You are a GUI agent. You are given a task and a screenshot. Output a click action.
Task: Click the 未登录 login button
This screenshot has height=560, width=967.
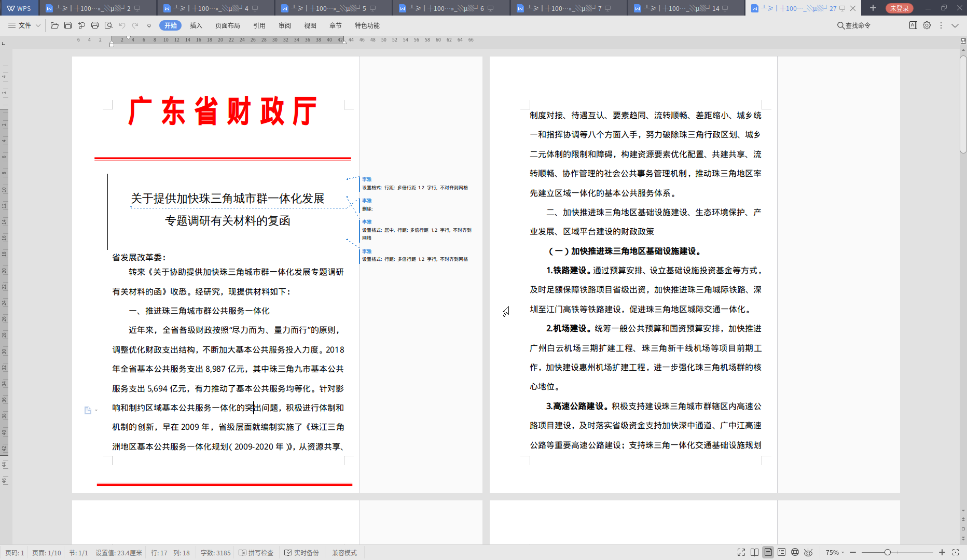[899, 8]
